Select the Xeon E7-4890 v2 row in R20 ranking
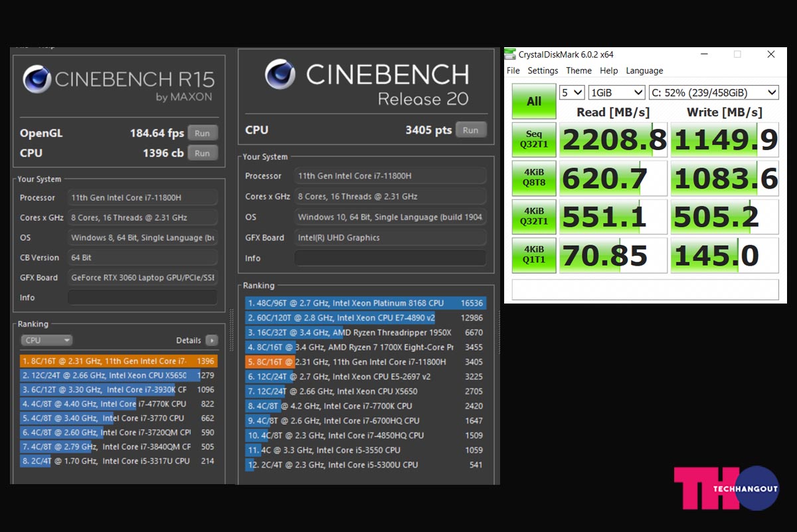797x532 pixels. [365, 318]
